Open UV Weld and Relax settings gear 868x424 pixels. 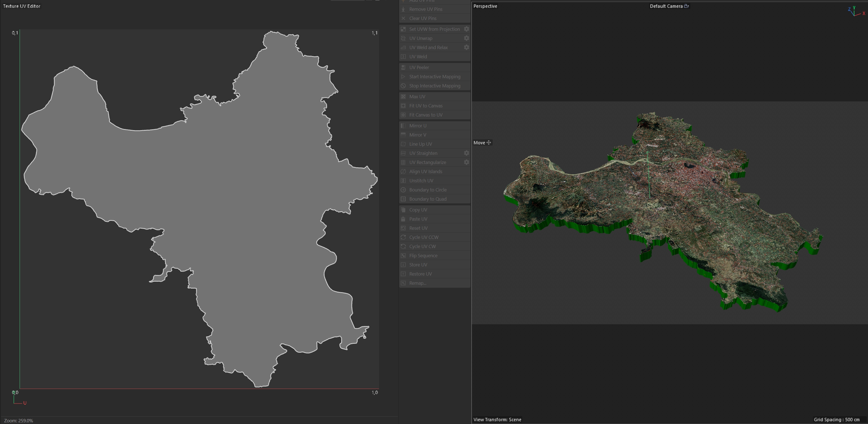tap(466, 47)
